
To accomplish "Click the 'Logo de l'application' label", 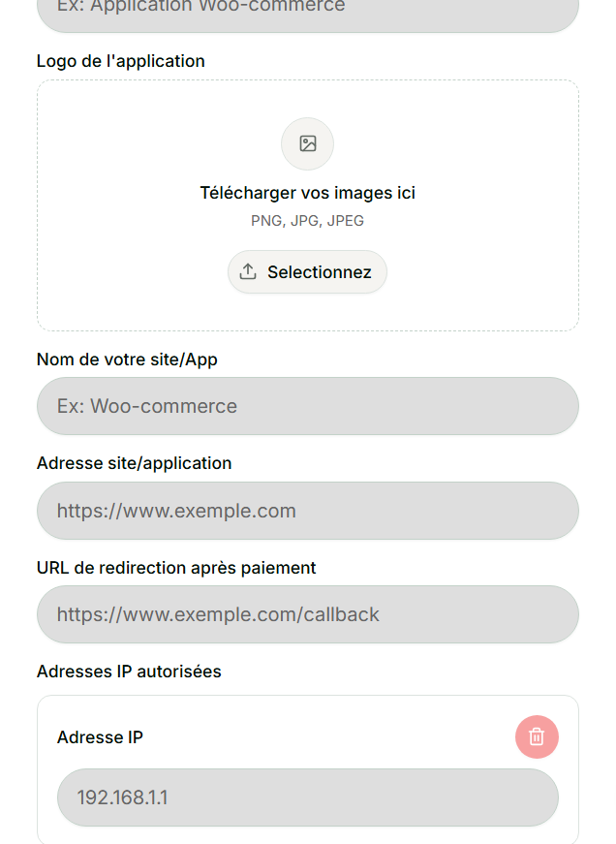I will pos(121,61).
